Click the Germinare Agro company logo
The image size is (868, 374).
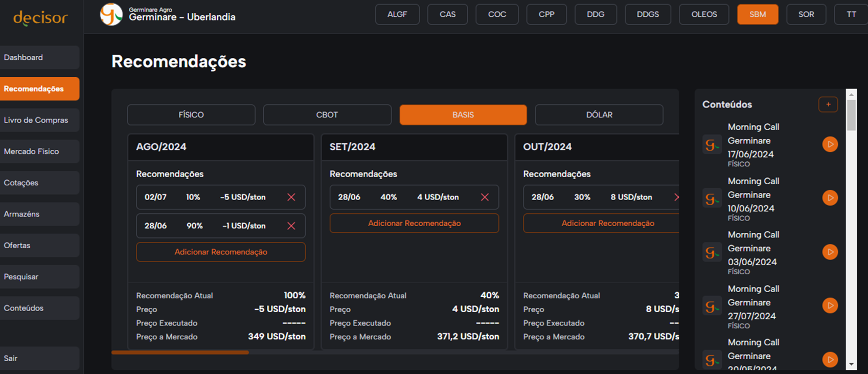[x=111, y=14]
